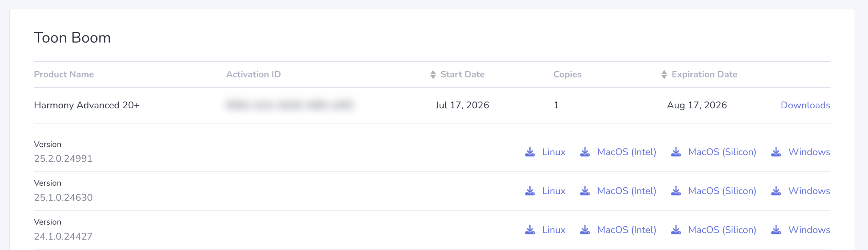Screen dimensions: 868x250
Task: Click the Copies column header
Action: (x=568, y=74)
